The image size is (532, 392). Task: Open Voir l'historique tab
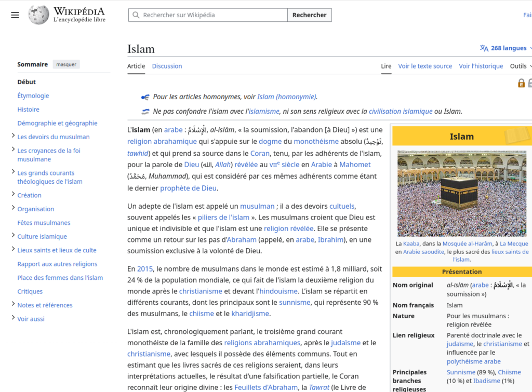(x=481, y=66)
